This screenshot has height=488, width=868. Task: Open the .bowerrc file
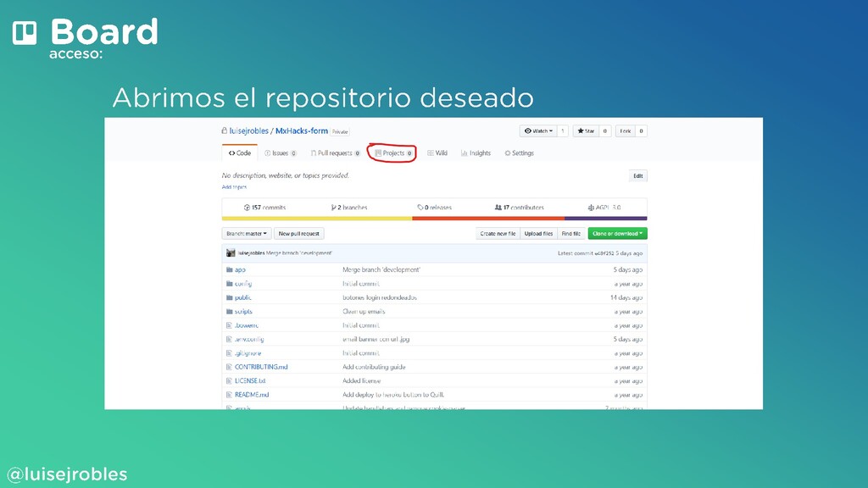pos(247,325)
